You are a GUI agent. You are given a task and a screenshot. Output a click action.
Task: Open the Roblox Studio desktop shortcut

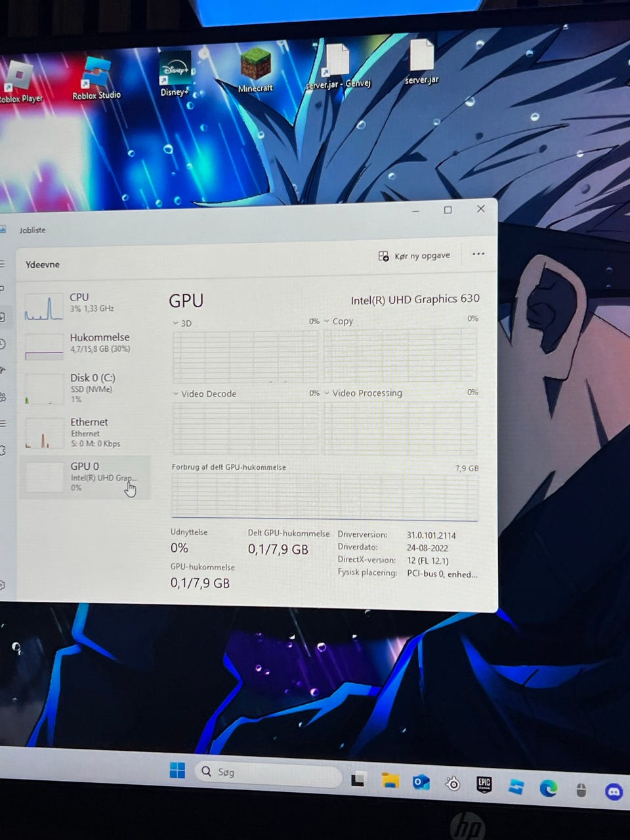point(96,79)
